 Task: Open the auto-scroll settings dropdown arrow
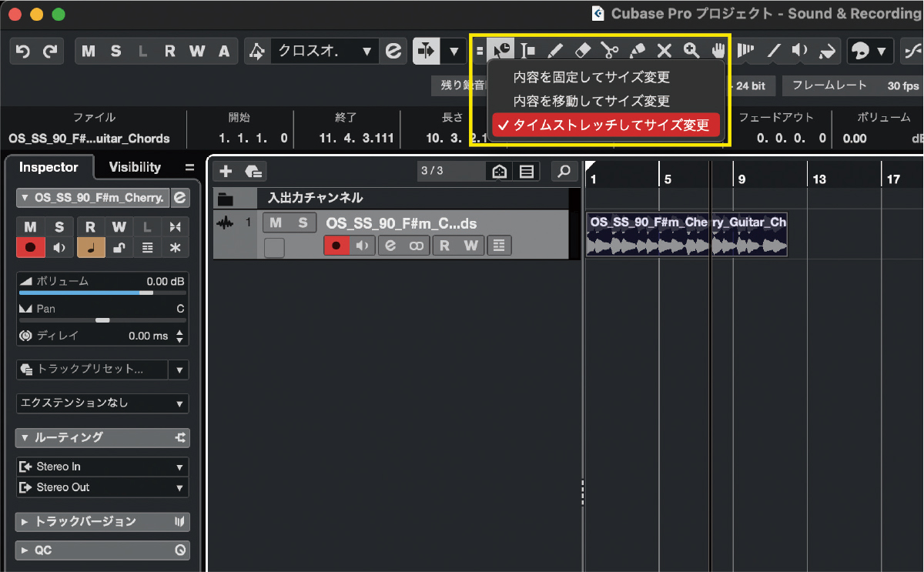pyautogui.click(x=454, y=52)
